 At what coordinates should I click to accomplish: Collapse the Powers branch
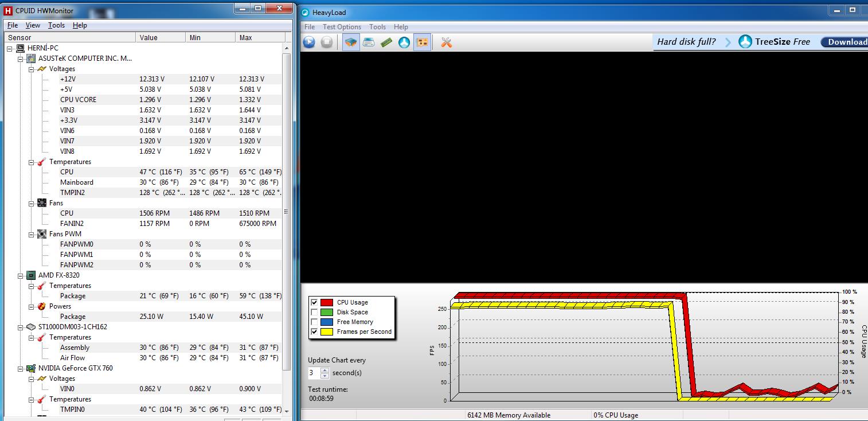[x=32, y=306]
